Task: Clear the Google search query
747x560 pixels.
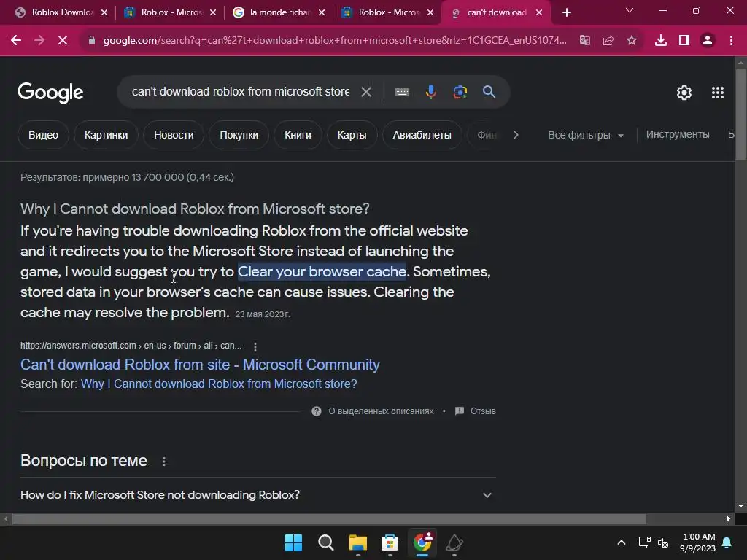Action: click(x=366, y=92)
